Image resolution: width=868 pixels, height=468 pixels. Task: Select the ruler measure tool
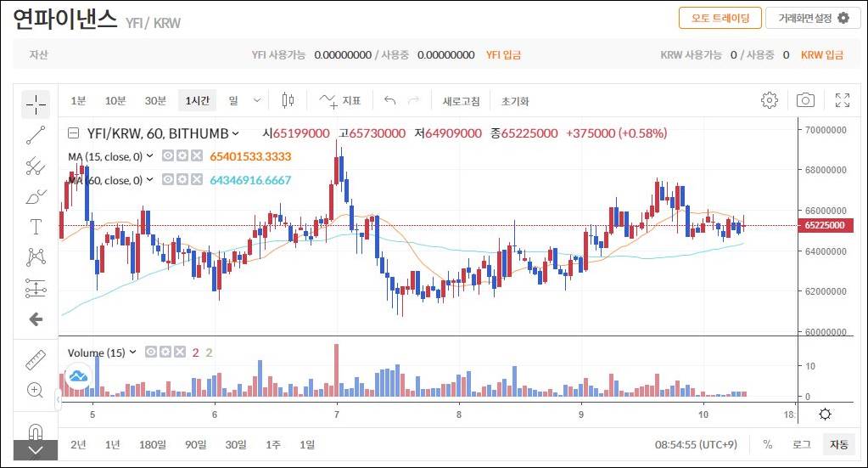click(36, 360)
